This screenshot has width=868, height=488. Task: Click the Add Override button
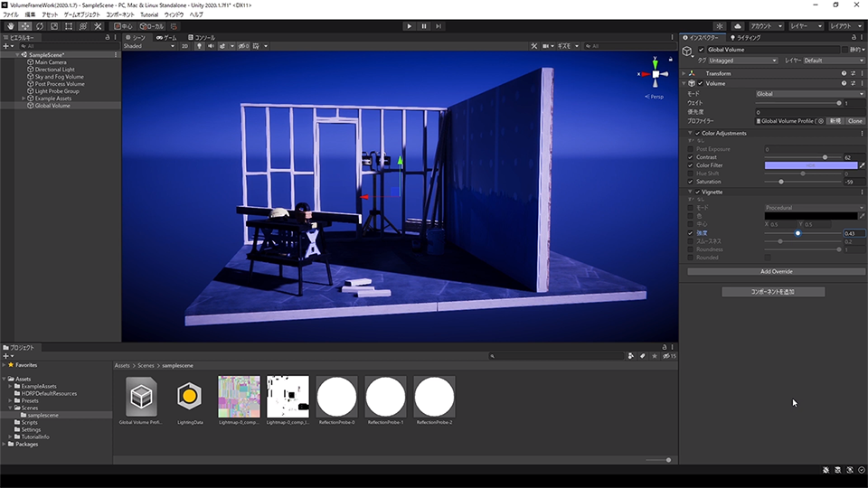776,271
